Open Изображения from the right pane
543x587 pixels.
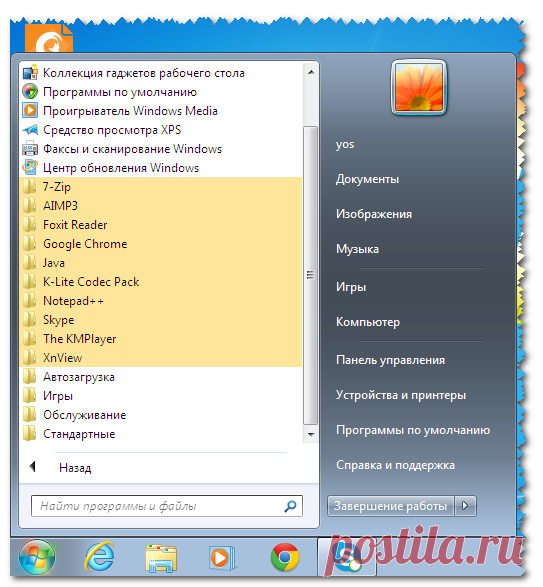[x=374, y=214]
